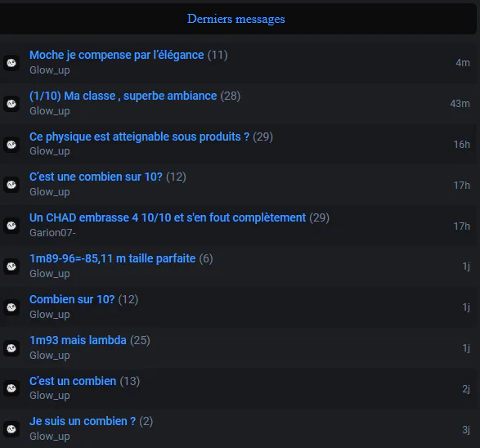Click avatar icon beside "1m89-96=-85,11 m taille parfaite"

pos(11,267)
